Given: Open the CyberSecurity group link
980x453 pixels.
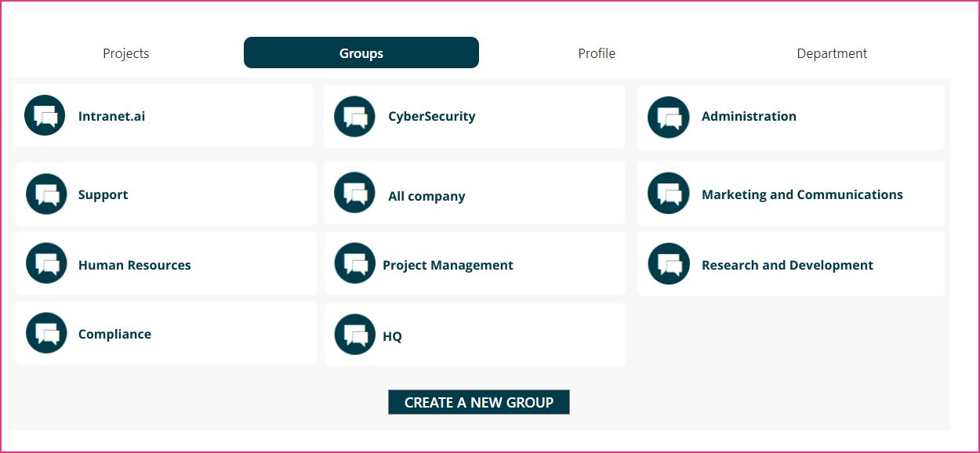Looking at the screenshot, I should click(x=432, y=116).
